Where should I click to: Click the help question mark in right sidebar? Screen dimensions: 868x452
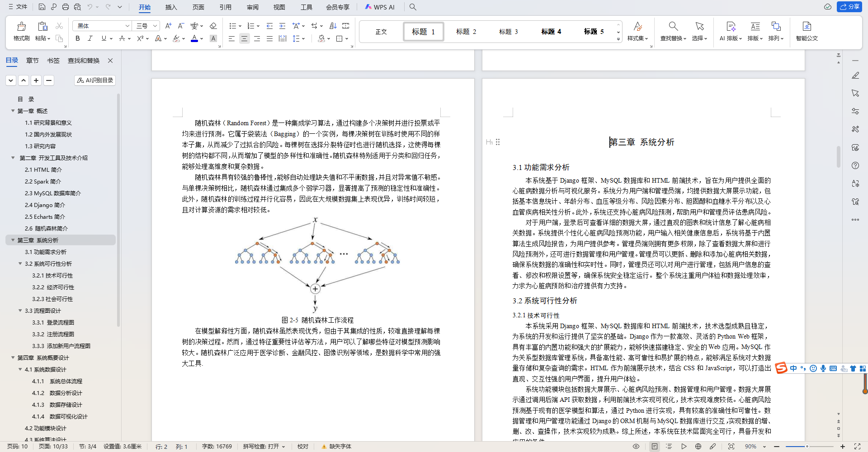[x=855, y=165]
